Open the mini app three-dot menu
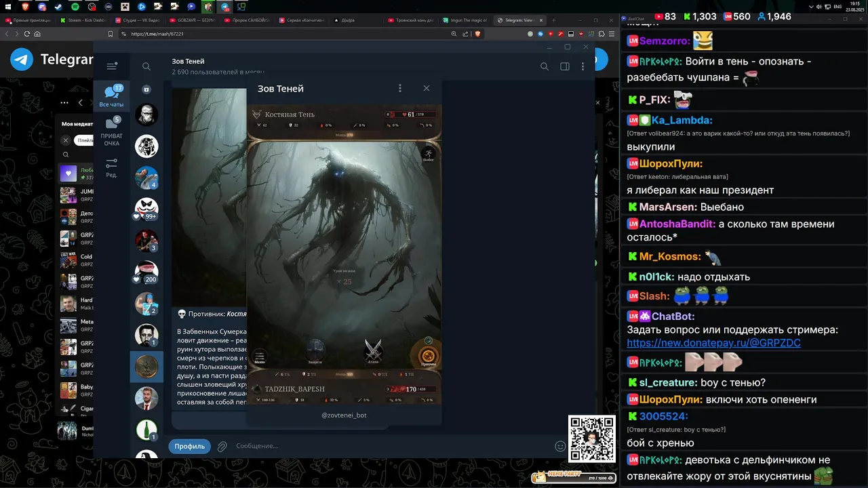The image size is (868, 488). pyautogui.click(x=400, y=88)
